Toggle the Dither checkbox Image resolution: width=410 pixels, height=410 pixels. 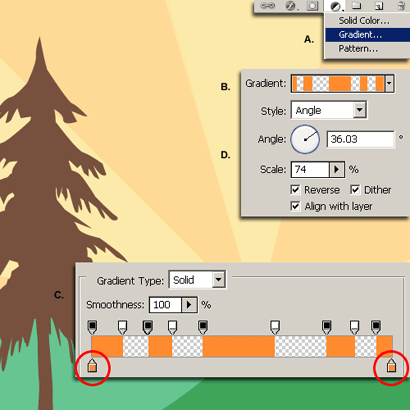click(x=355, y=190)
